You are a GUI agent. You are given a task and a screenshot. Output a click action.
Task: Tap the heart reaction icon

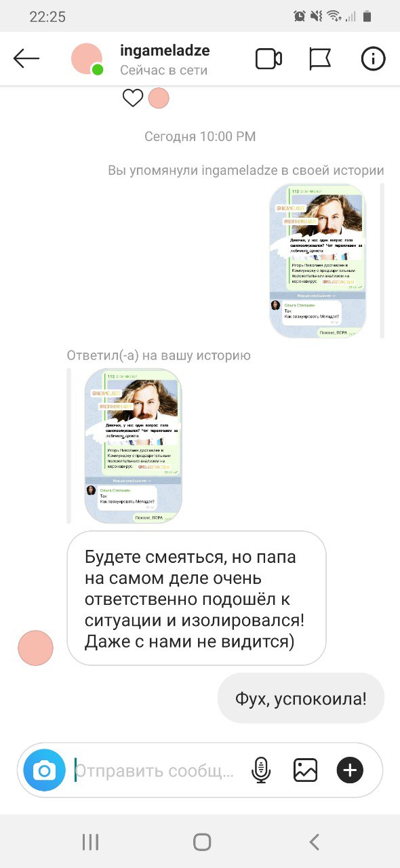(x=133, y=98)
